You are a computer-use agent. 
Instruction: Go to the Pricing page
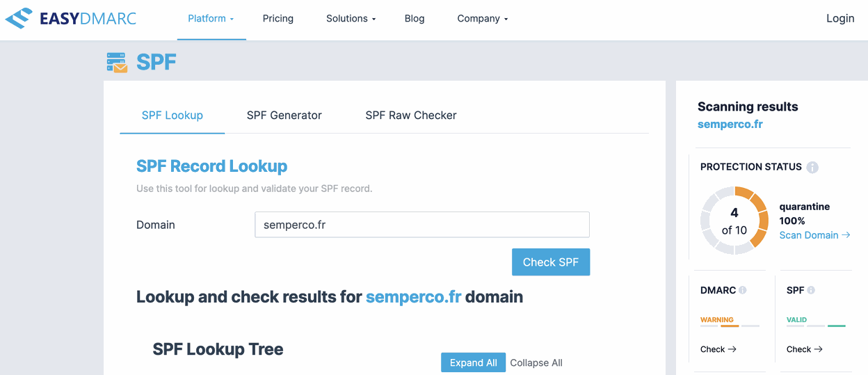(278, 19)
